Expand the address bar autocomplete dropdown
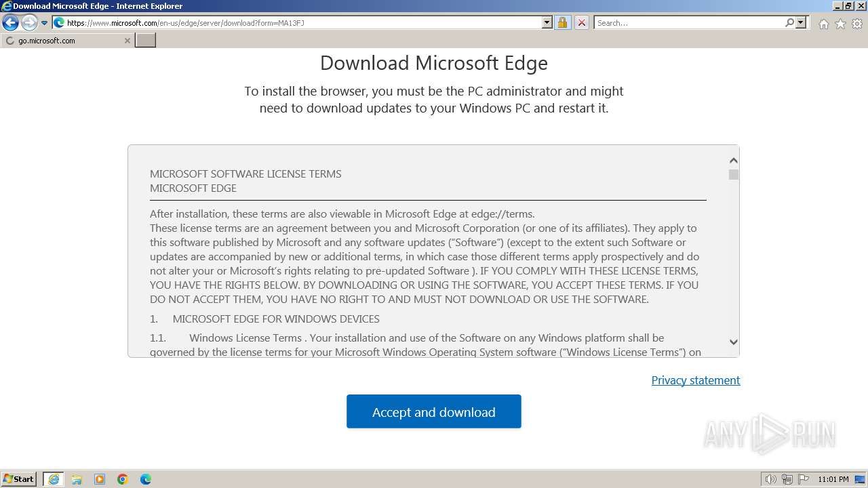The height and width of the screenshot is (488, 868). click(547, 22)
